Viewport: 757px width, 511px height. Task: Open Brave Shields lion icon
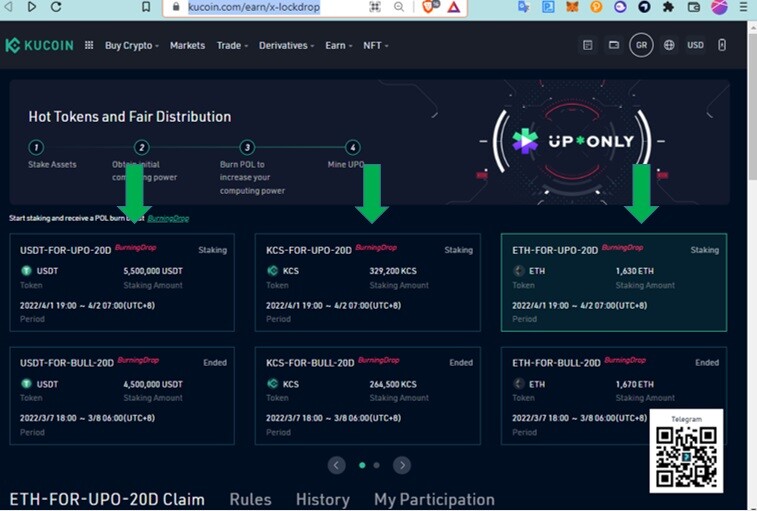coord(429,6)
